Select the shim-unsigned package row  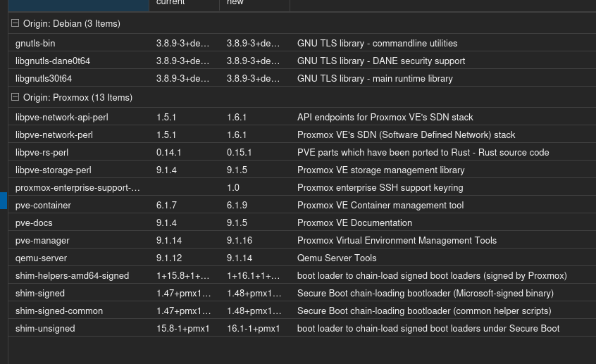[x=302, y=328]
